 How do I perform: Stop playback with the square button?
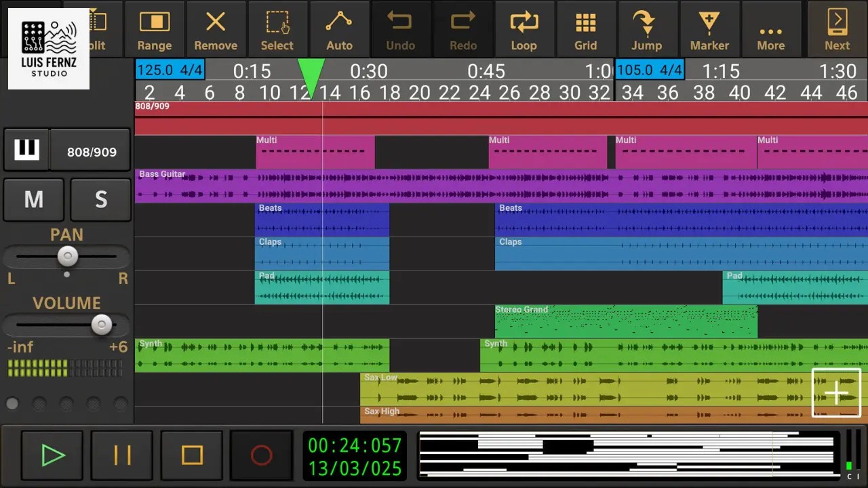192,455
